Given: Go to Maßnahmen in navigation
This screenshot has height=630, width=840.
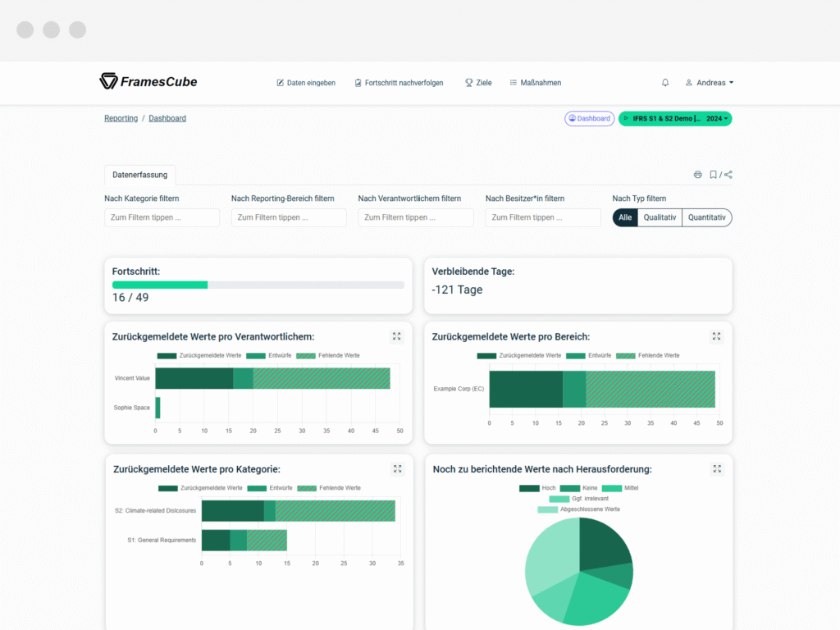Looking at the screenshot, I should pyautogui.click(x=535, y=83).
